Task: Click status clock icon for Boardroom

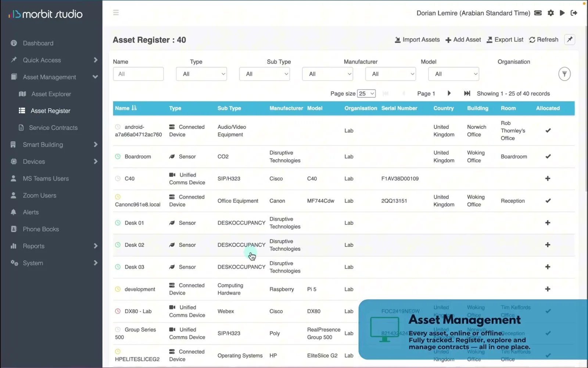Action: pos(118,156)
